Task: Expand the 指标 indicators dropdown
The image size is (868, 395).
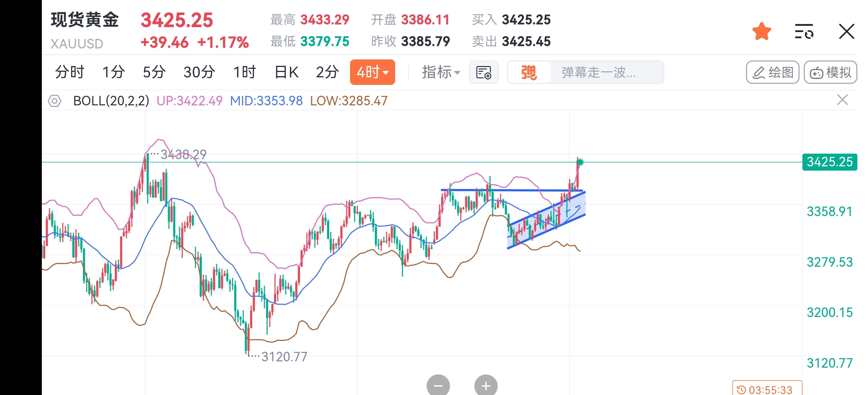Action: point(441,72)
